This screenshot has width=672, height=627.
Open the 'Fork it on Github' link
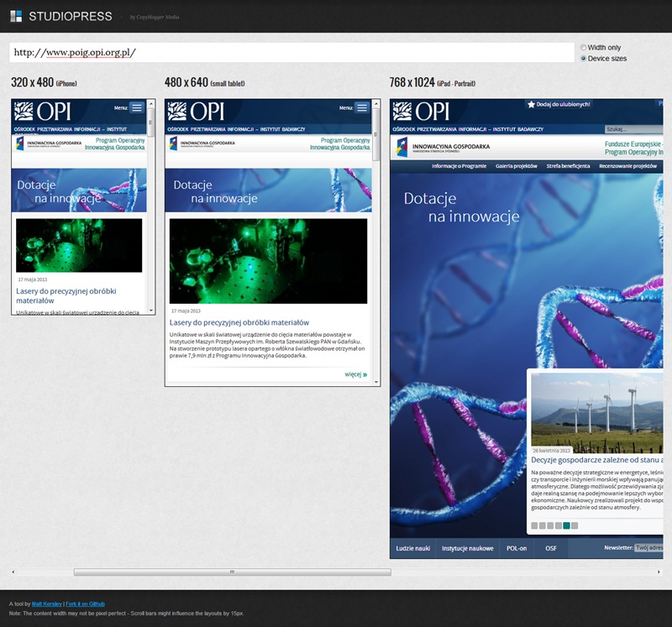(86, 604)
